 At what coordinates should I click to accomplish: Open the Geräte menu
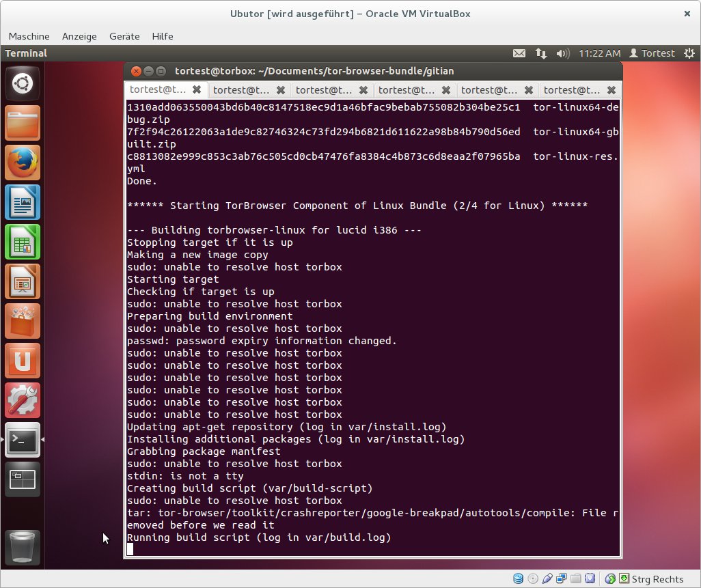[124, 36]
